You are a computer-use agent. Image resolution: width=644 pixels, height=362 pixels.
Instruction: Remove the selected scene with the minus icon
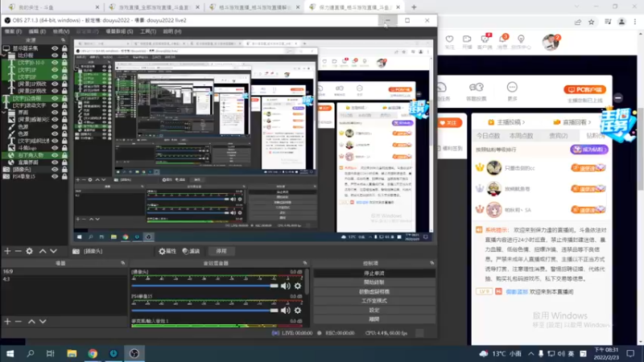18,321
